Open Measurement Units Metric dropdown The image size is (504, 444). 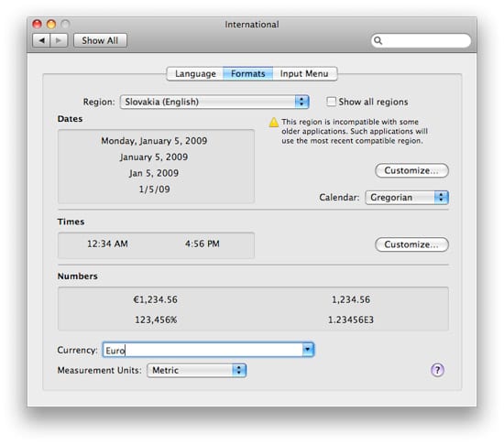(x=197, y=370)
